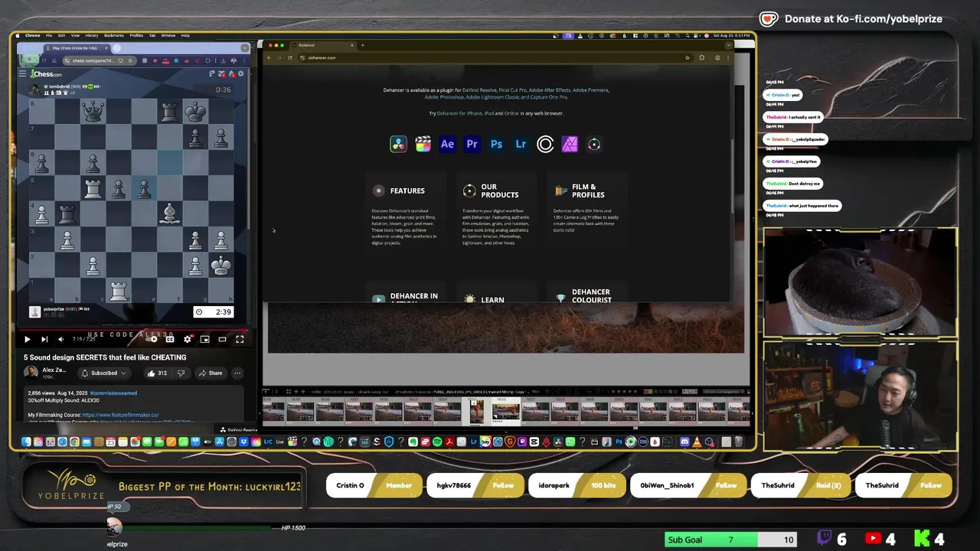Dislike the YouTube video
The height and width of the screenshot is (551, 980).
[181, 373]
